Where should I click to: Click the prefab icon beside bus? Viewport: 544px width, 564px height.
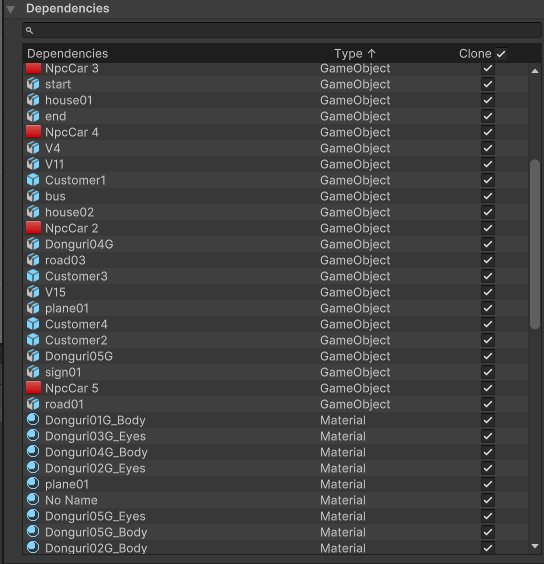33,196
